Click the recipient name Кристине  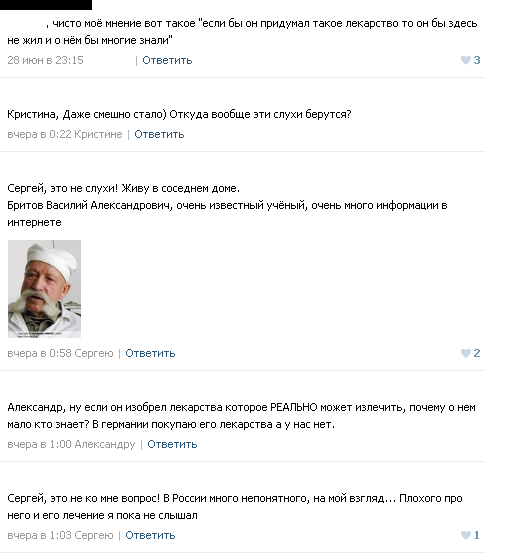(98, 134)
